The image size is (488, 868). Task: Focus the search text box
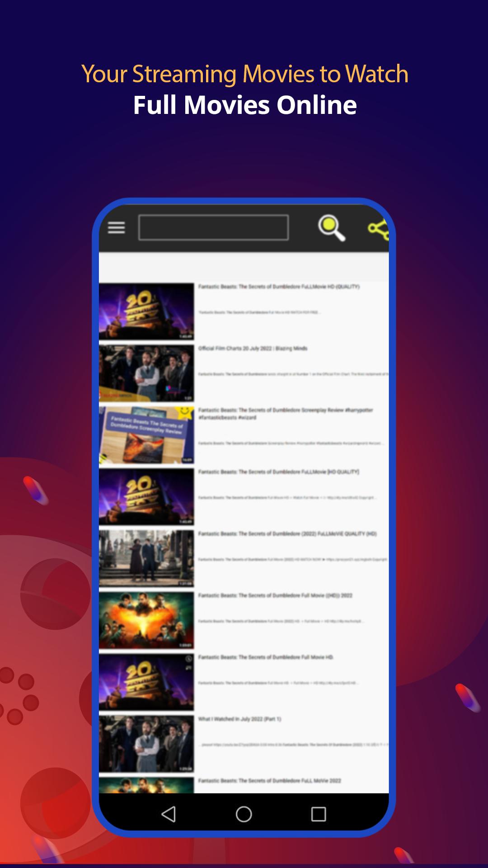click(213, 227)
